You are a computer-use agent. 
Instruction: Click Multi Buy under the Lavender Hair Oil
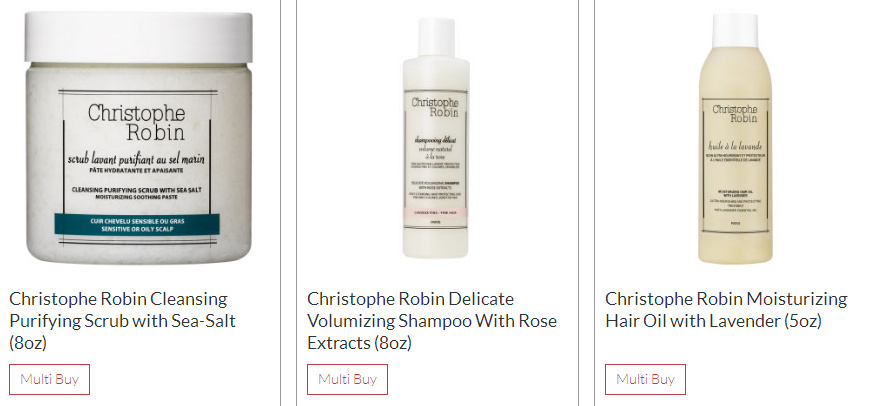click(646, 379)
